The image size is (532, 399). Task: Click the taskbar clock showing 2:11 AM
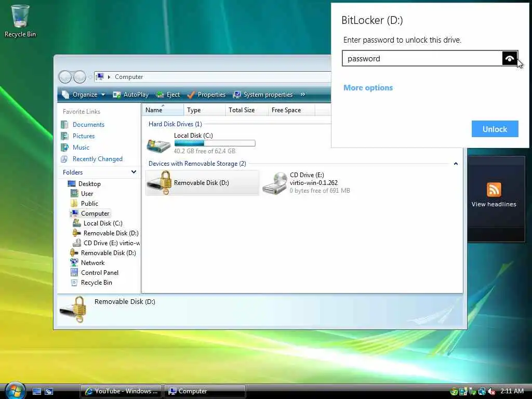[x=512, y=391]
